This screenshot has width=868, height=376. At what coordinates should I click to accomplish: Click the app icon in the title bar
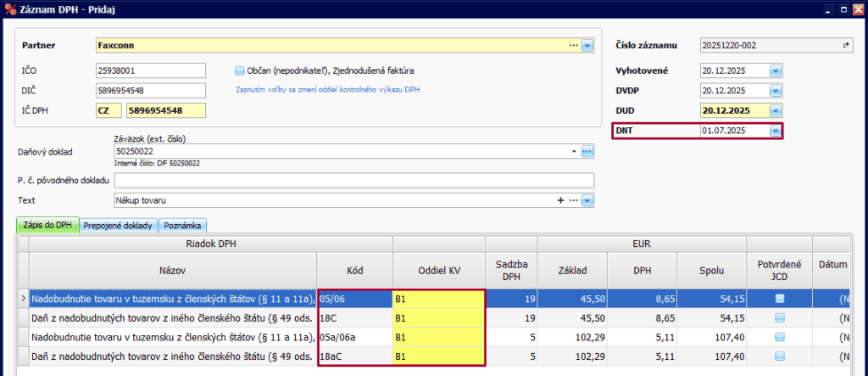pyautogui.click(x=9, y=8)
